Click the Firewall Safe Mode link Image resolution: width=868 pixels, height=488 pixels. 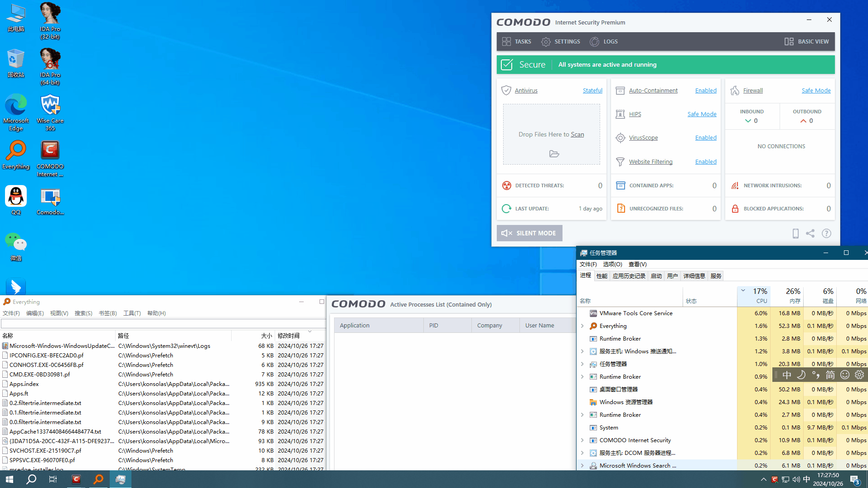816,91
